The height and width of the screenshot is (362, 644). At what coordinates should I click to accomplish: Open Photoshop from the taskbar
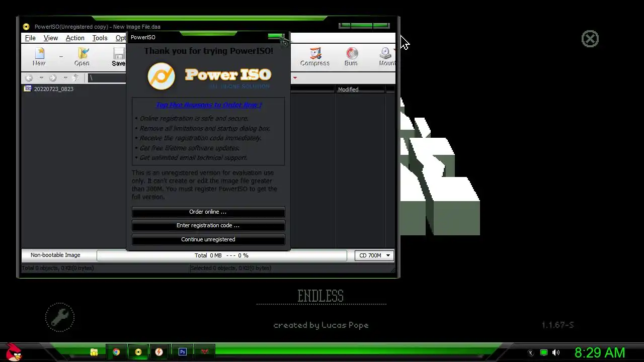[x=183, y=352]
